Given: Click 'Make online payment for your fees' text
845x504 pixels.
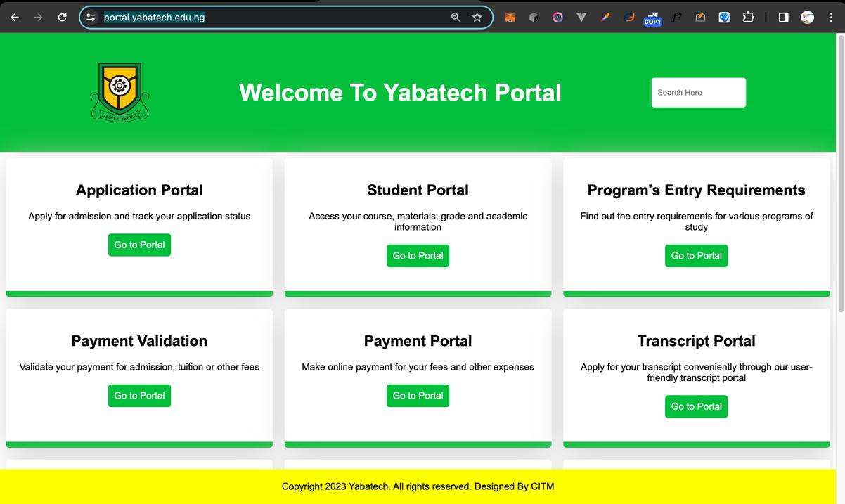Looking at the screenshot, I should [x=418, y=367].
